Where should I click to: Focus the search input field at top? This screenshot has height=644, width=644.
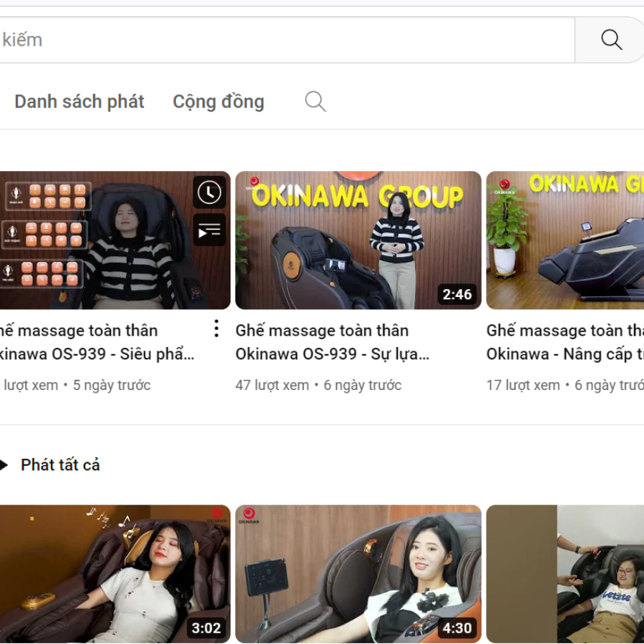(x=286, y=40)
